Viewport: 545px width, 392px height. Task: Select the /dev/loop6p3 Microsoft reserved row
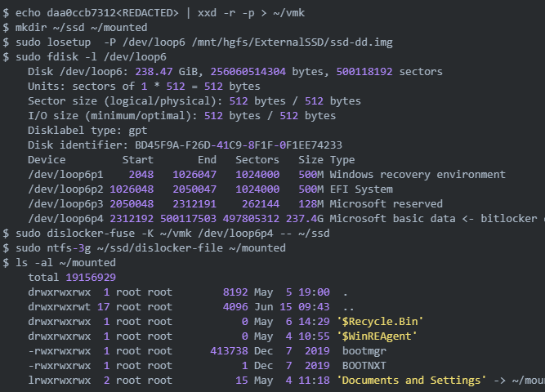tap(235, 203)
